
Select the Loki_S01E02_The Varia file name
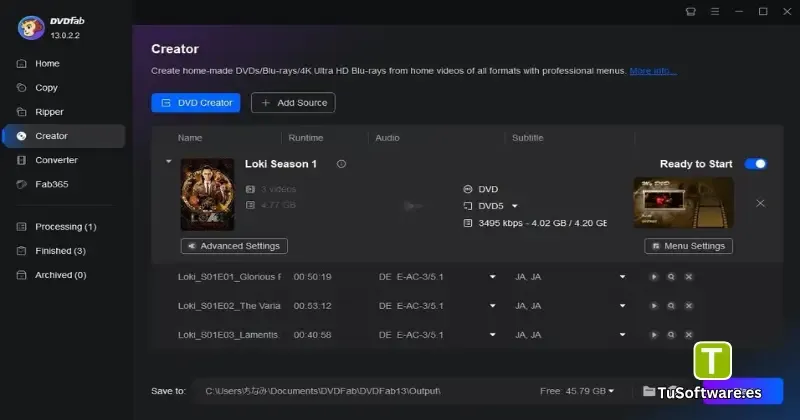(x=229, y=306)
